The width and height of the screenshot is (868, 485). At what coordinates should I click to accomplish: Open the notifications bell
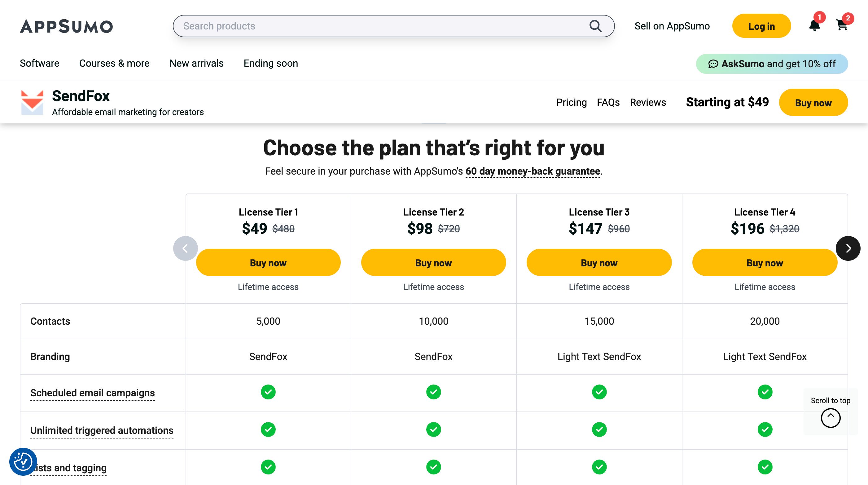[x=814, y=25]
